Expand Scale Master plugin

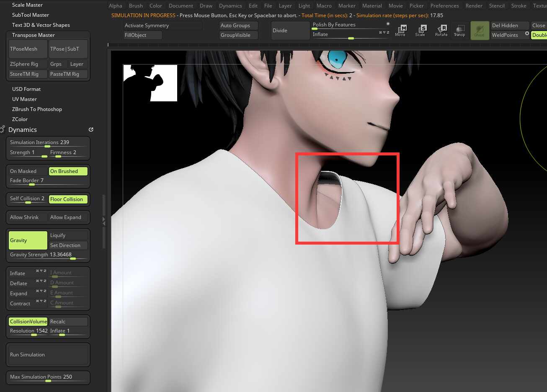point(27,5)
